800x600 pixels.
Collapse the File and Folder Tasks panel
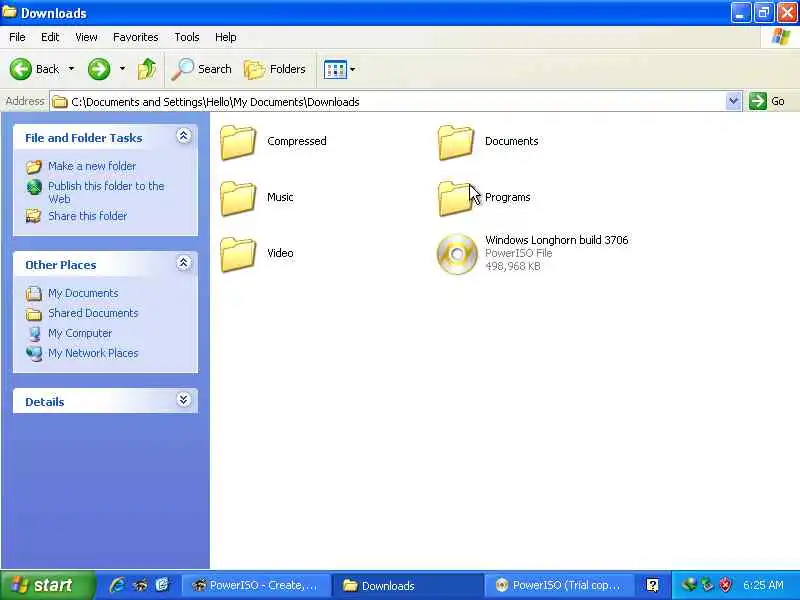[184, 136]
